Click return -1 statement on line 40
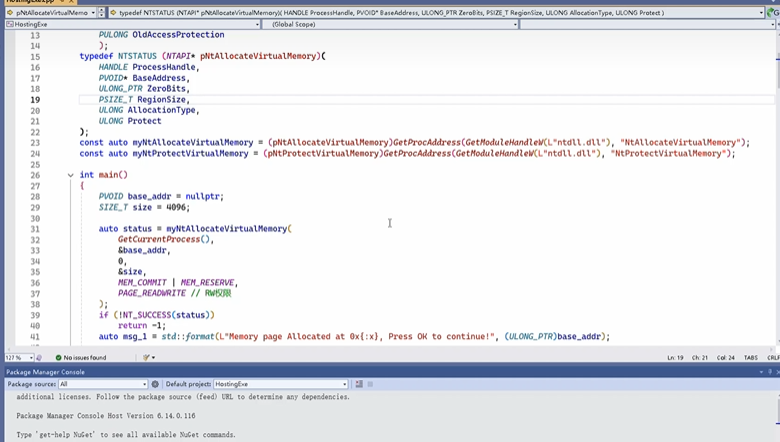The image size is (780, 442). [142, 326]
